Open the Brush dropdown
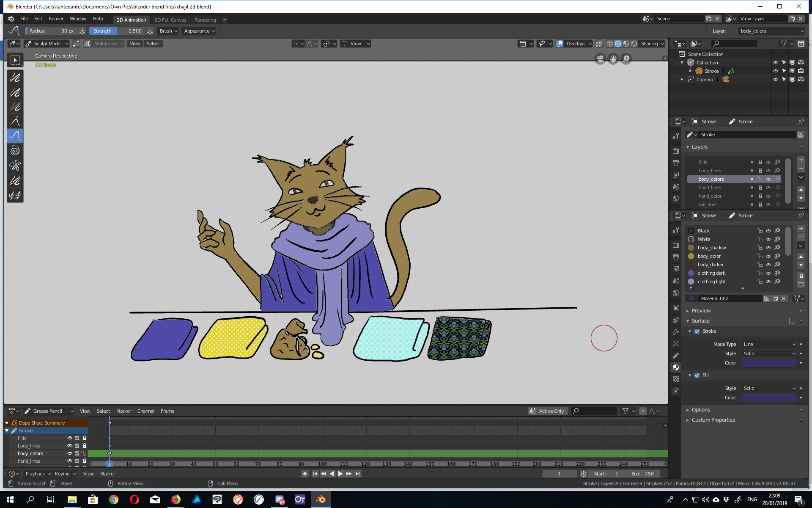 (x=168, y=31)
